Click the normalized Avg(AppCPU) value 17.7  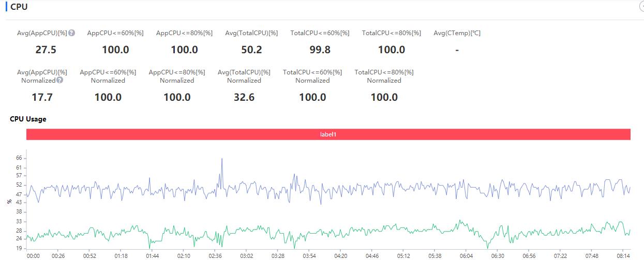tap(42, 97)
